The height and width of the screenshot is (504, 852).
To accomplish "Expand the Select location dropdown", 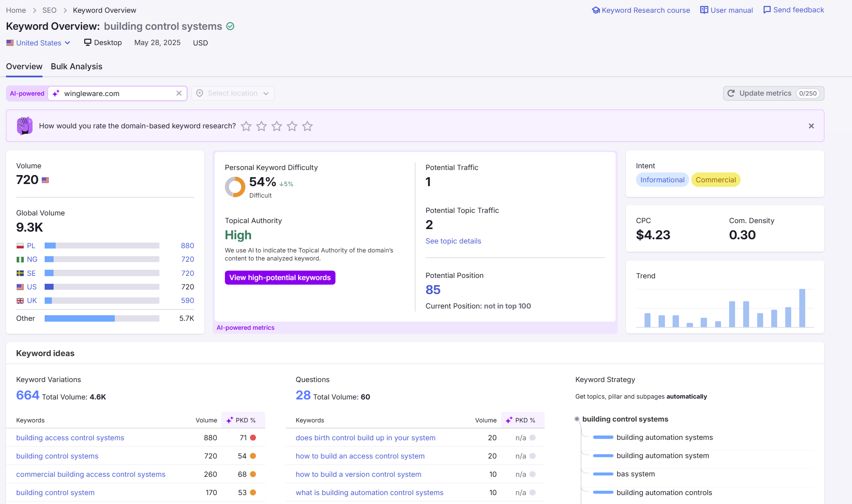I will pos(233,93).
